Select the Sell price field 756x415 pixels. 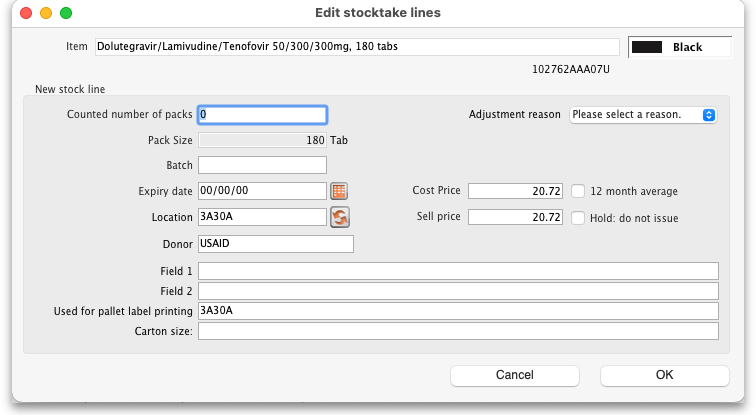(x=516, y=217)
